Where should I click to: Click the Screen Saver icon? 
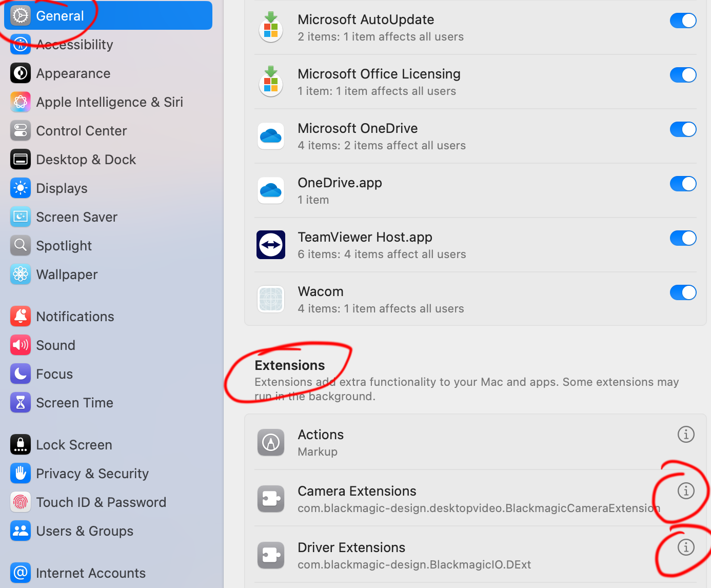(21, 217)
